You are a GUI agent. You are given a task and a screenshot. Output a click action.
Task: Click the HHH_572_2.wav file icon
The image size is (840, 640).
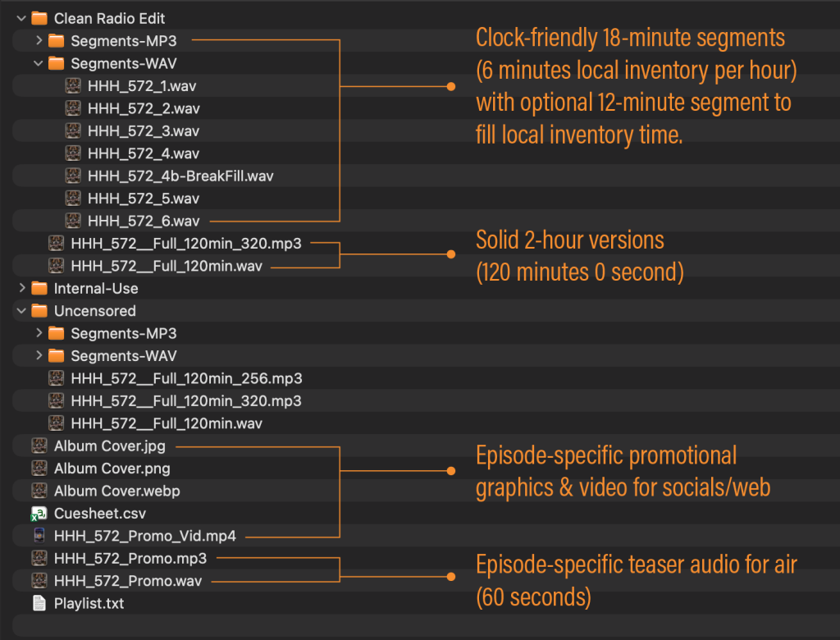tap(73, 108)
